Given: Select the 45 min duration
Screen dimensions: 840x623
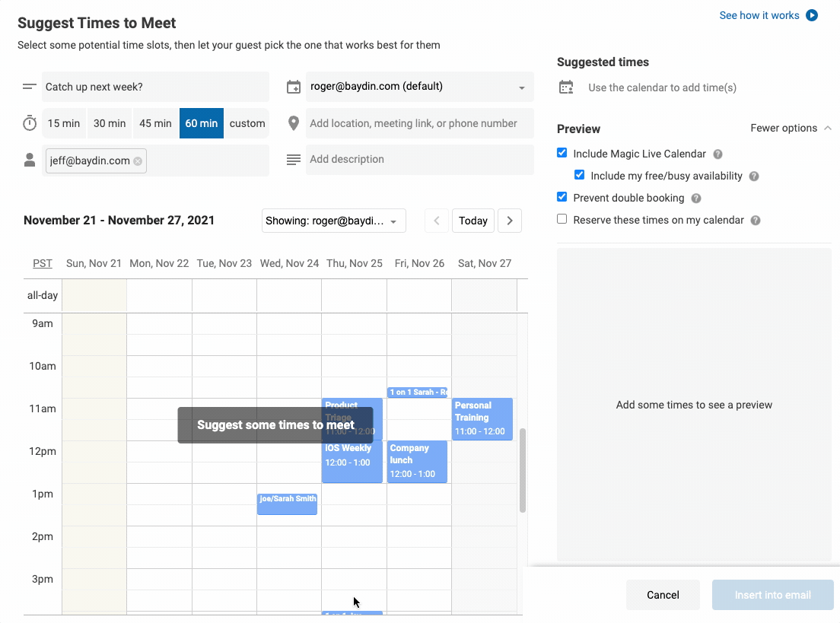Looking at the screenshot, I should coord(155,123).
